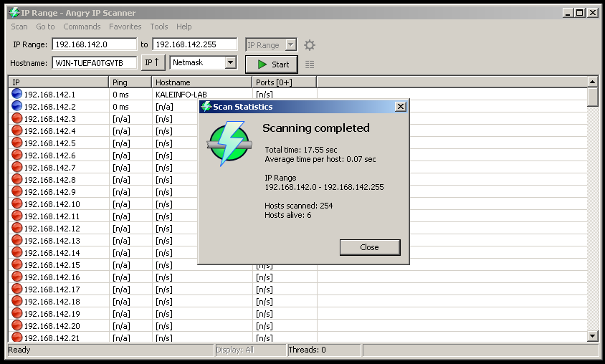
Task: Click the IP up-arrow button
Action: click(x=153, y=62)
